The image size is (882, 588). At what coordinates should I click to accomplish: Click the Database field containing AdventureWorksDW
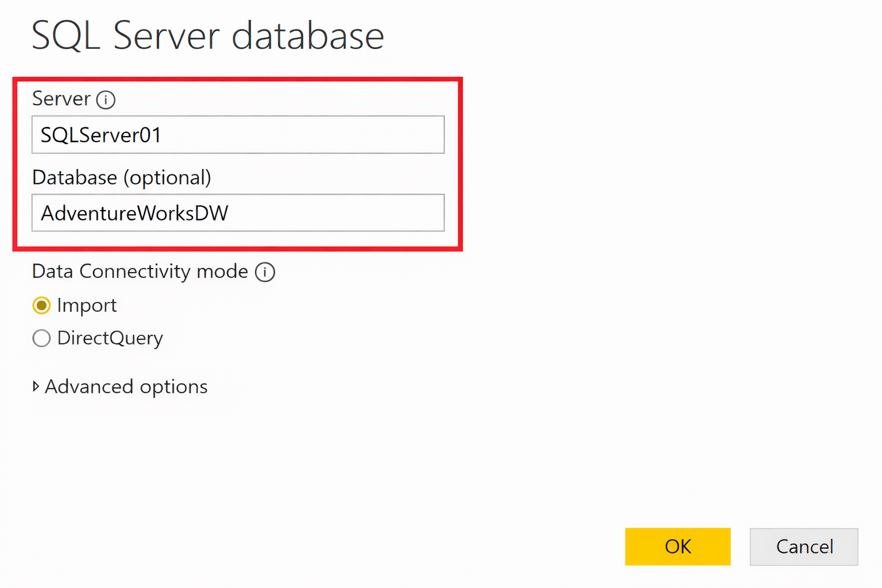(x=238, y=213)
